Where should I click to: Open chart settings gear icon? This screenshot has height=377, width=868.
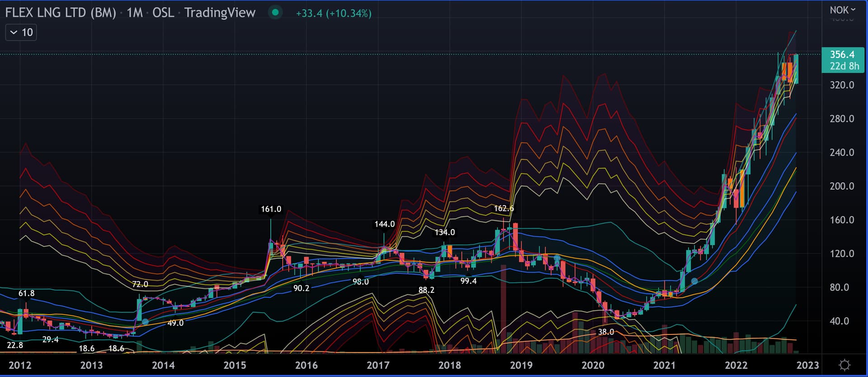click(x=844, y=365)
